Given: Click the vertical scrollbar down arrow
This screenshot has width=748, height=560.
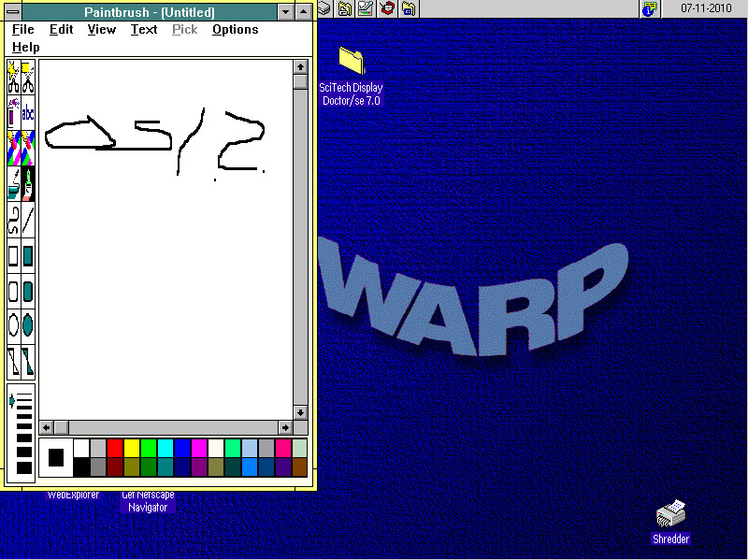Looking at the screenshot, I should tap(300, 412).
